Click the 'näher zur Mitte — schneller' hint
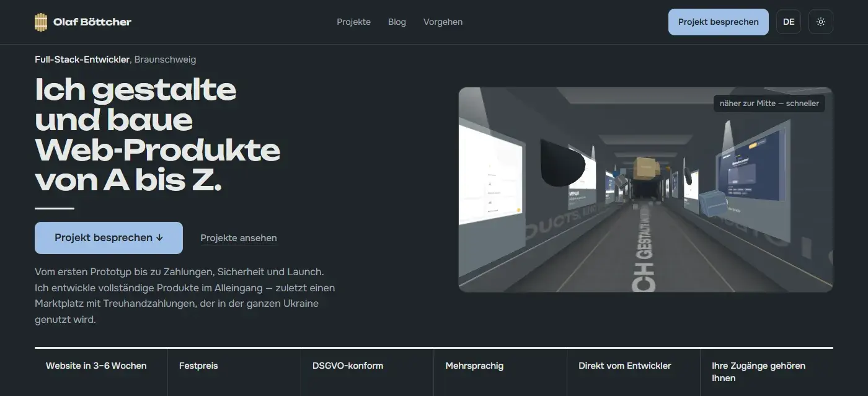868x396 pixels. point(769,103)
